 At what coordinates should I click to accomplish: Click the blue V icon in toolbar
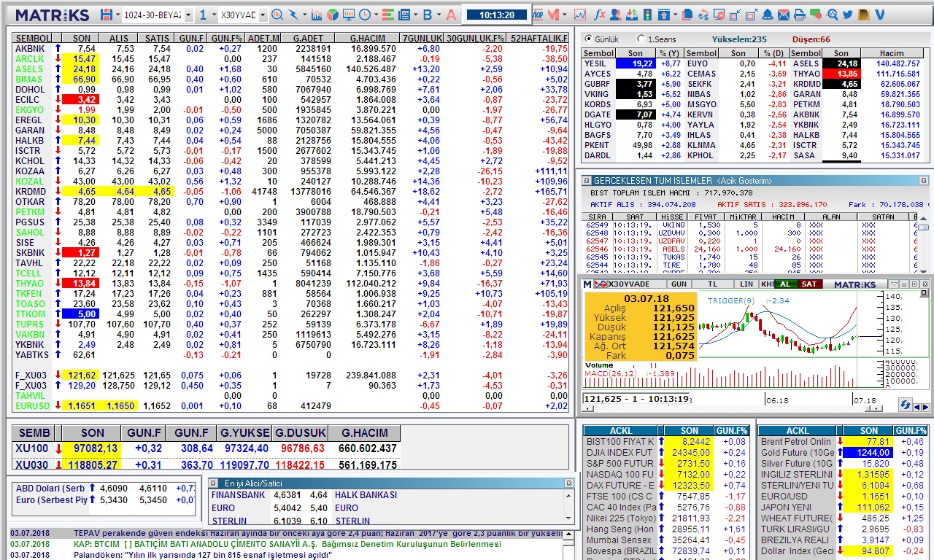pyautogui.click(x=879, y=15)
